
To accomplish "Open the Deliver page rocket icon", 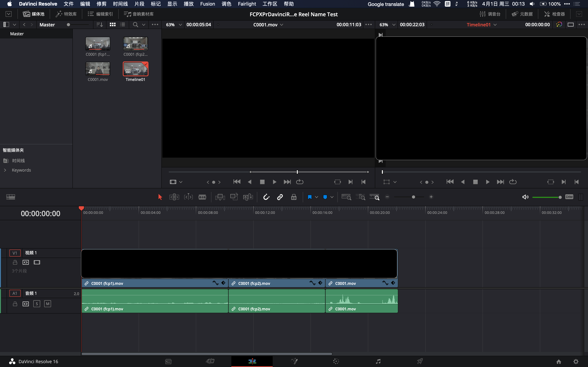I will pos(420,361).
